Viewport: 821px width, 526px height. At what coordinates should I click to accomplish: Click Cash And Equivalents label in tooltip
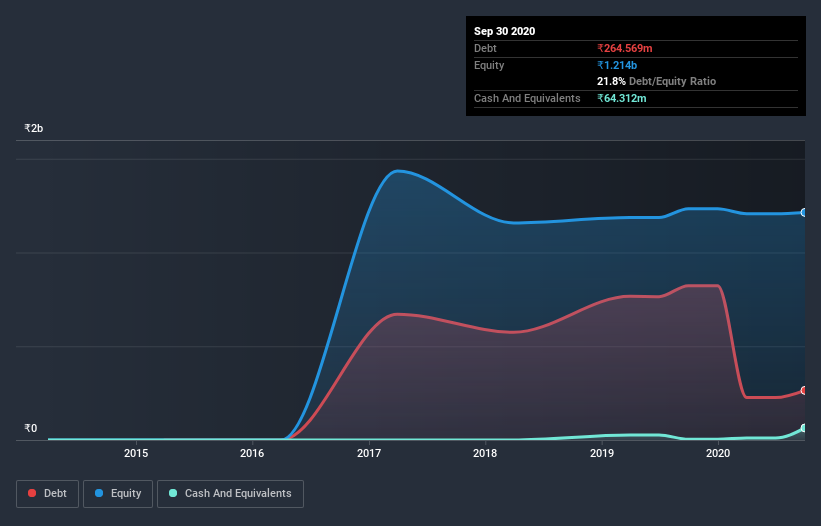coord(527,98)
